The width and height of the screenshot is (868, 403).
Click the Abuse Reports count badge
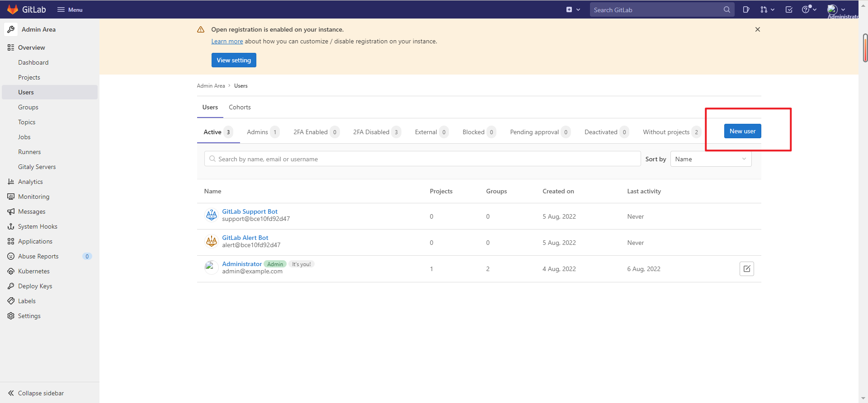click(87, 256)
